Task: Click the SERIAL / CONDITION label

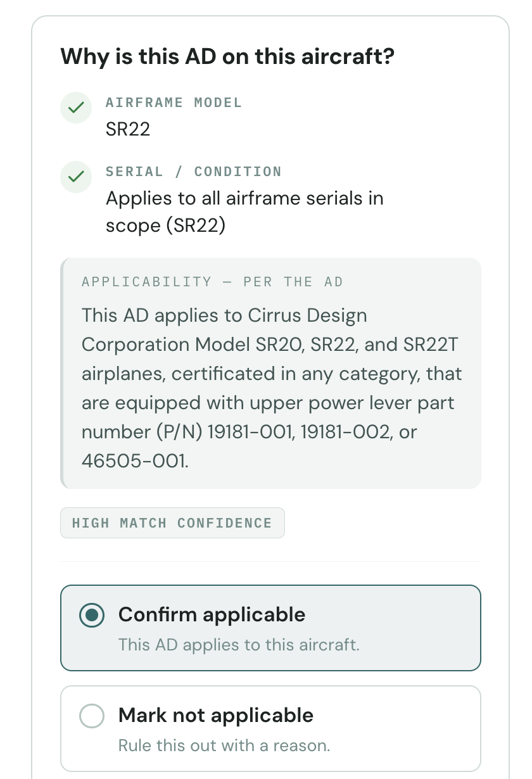Action: pyautogui.click(x=193, y=172)
